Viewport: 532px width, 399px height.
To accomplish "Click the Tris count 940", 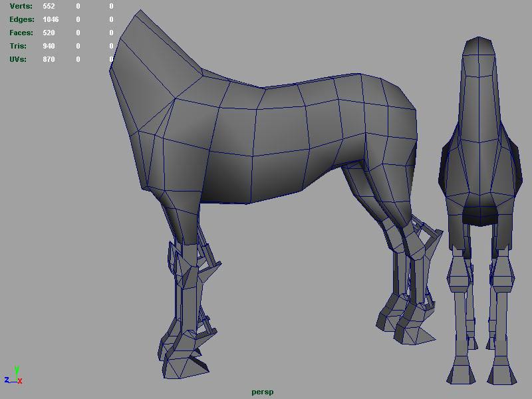I will click(x=49, y=46).
